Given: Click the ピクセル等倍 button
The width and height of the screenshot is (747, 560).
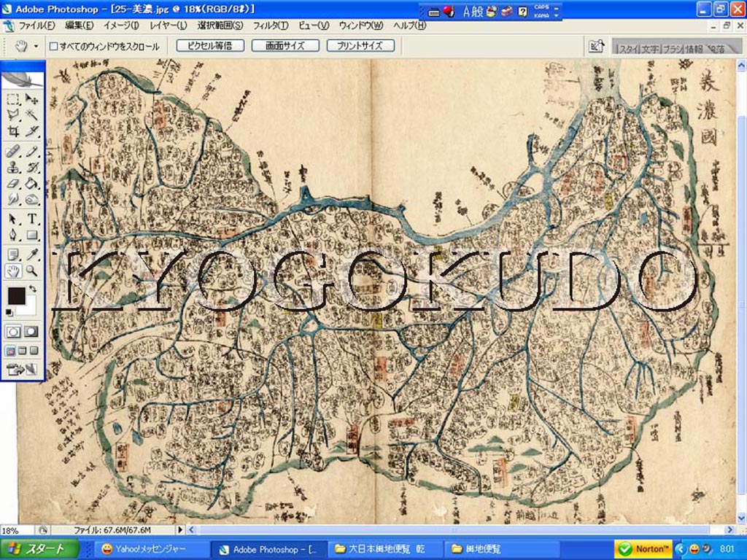Looking at the screenshot, I should pyautogui.click(x=210, y=46).
